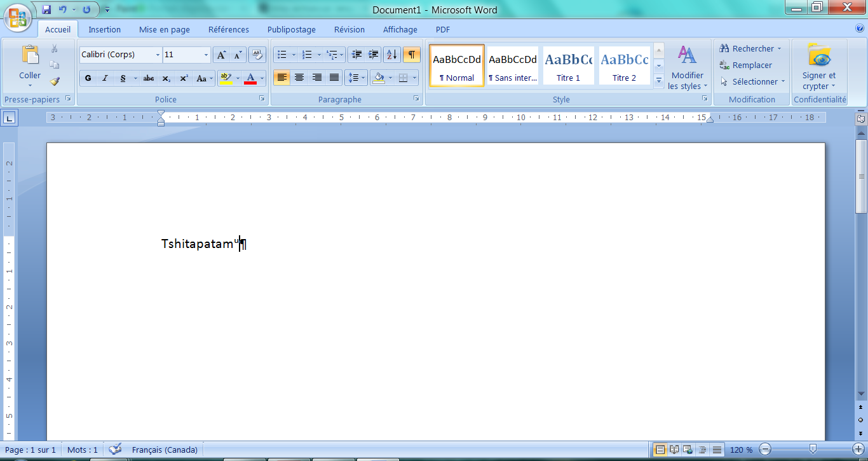Click the Remplacer button
This screenshot has height=461, width=868.
tap(746, 65)
